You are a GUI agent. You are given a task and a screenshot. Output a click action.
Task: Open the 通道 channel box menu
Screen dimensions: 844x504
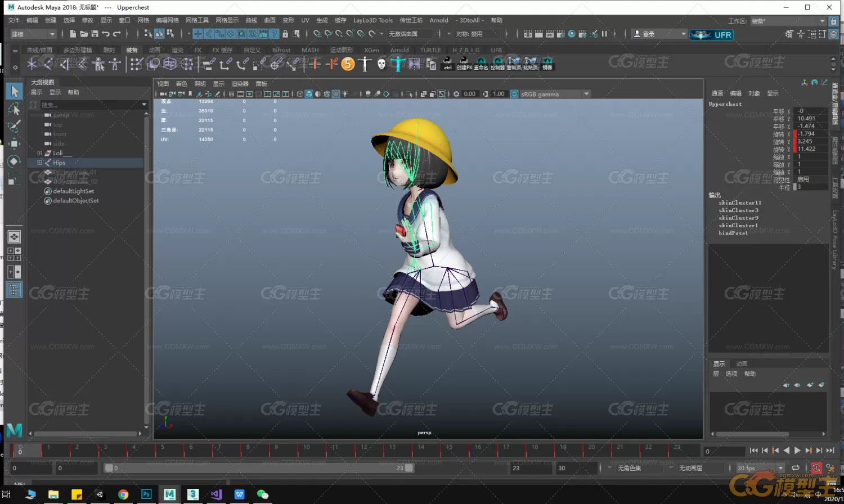717,93
